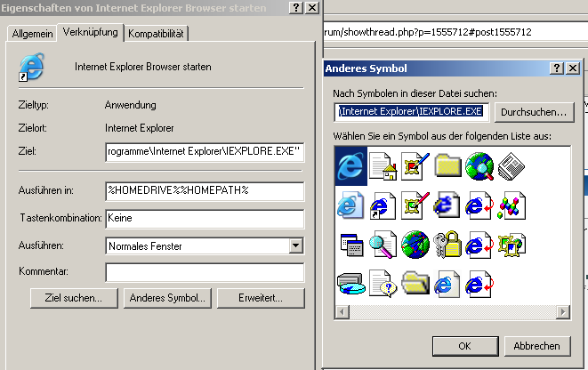Select the globe with red network dots icon
588x370 pixels.
[x=415, y=245]
